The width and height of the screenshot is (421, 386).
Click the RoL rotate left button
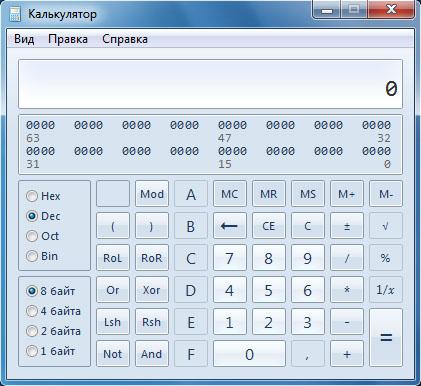coord(113,258)
